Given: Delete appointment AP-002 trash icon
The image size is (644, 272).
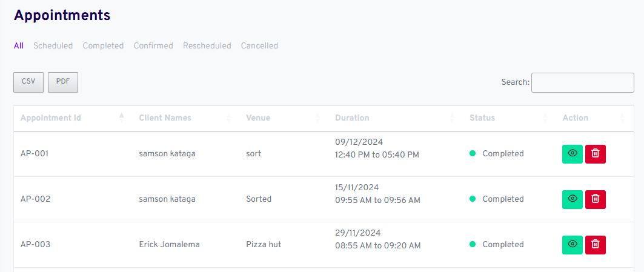Looking at the screenshot, I should point(595,199).
